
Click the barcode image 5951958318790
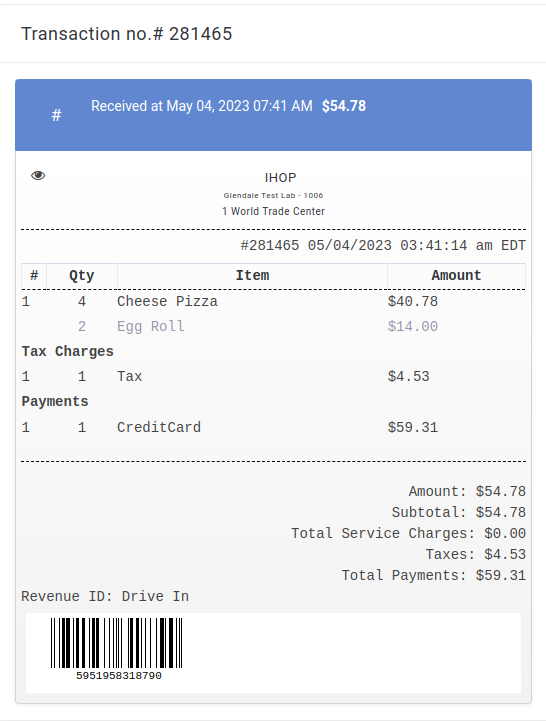(118, 650)
